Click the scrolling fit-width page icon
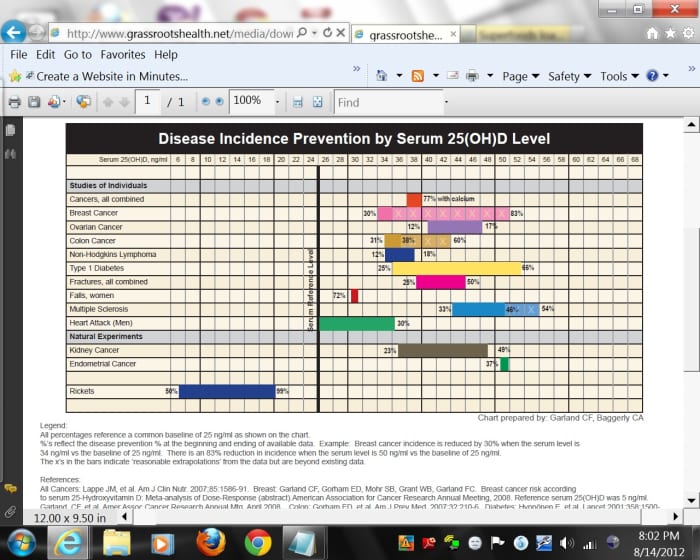The height and width of the screenshot is (560, 700). point(297,102)
